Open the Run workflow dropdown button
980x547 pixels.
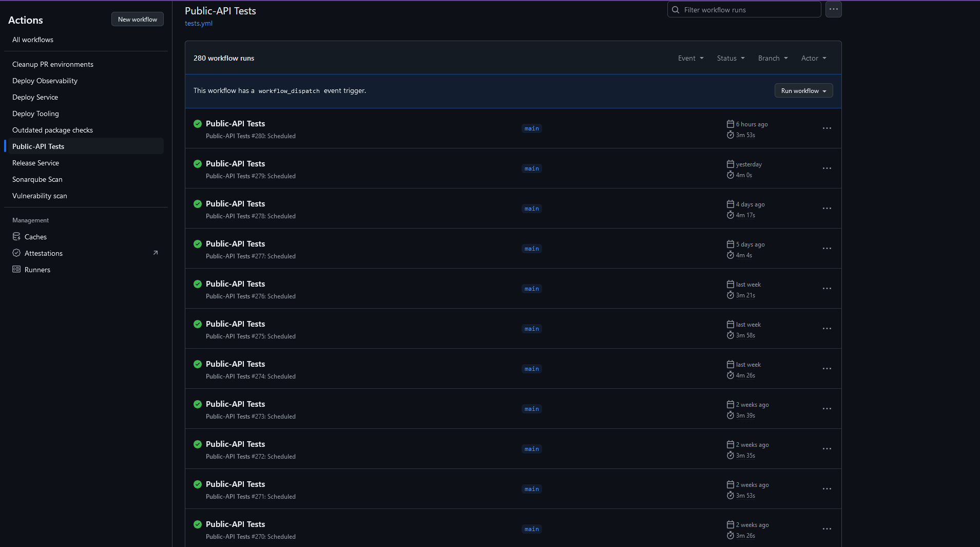pos(803,91)
